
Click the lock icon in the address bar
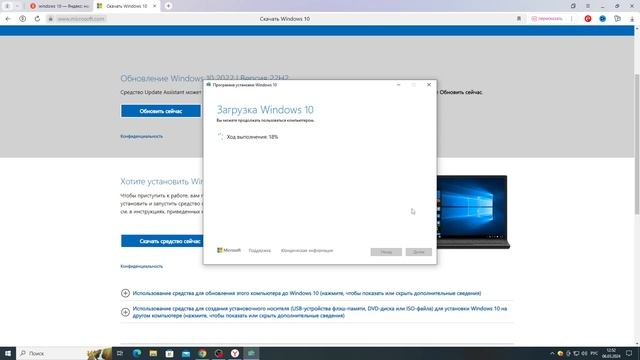tap(51, 19)
